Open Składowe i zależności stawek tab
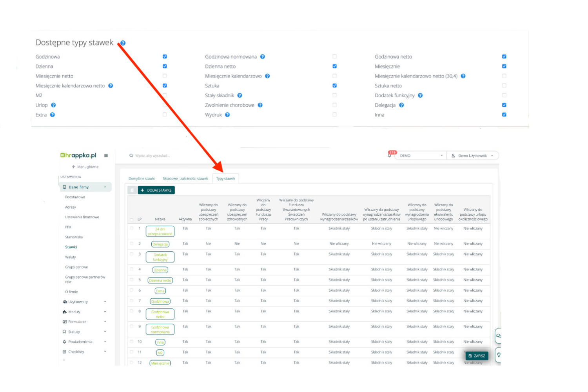The height and width of the screenshot is (392, 588). 185,179
